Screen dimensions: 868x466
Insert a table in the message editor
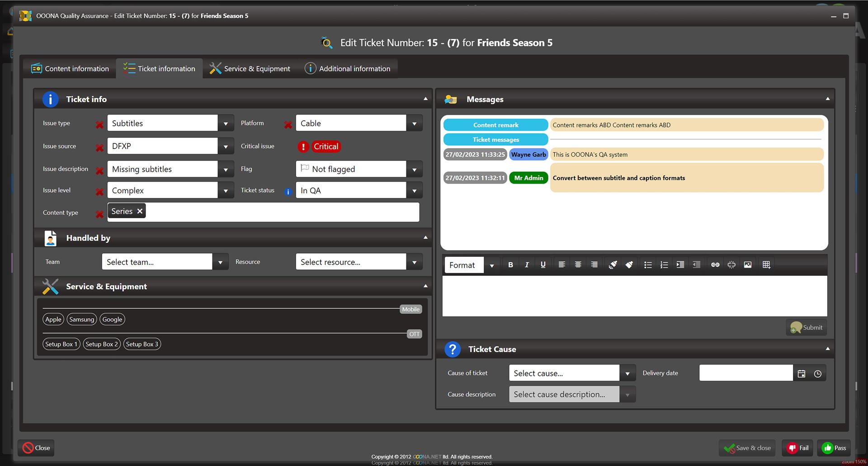point(766,264)
